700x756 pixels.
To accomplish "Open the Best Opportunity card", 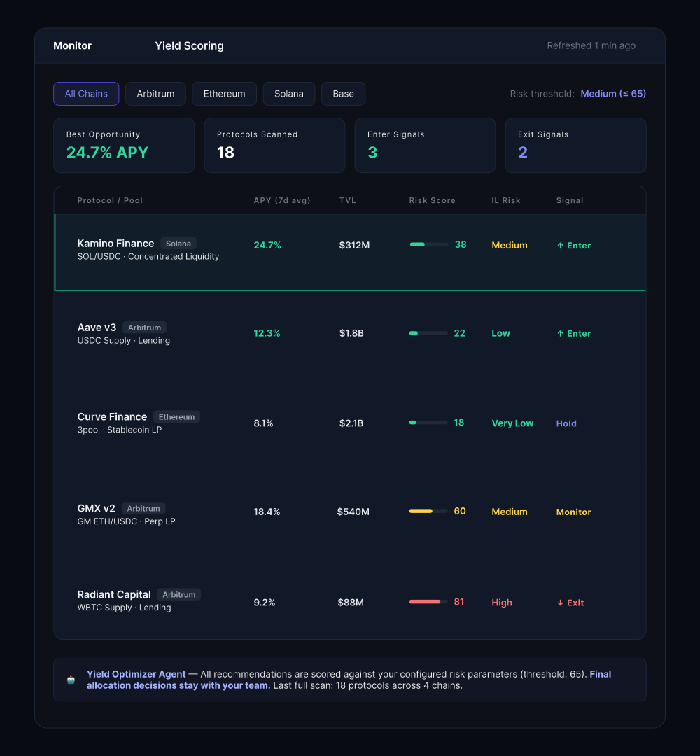I will pyautogui.click(x=124, y=145).
